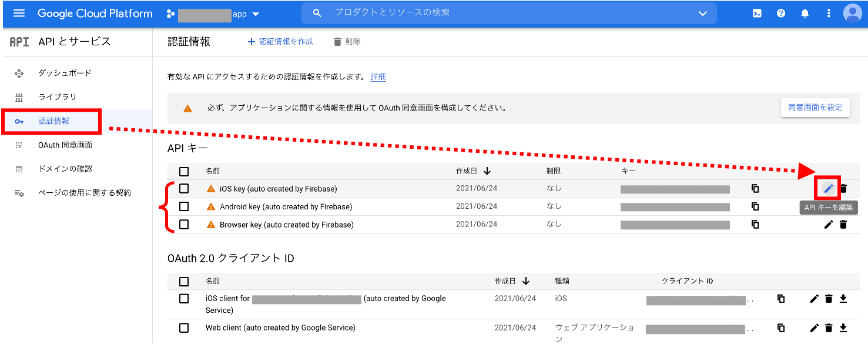868x344 pixels.
Task: Check the Browser key row
Action: [x=184, y=225]
